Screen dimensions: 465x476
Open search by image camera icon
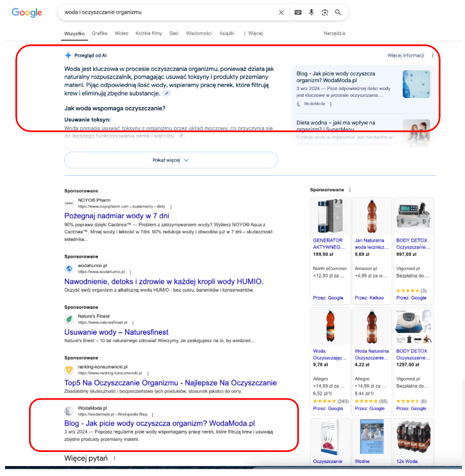click(325, 12)
